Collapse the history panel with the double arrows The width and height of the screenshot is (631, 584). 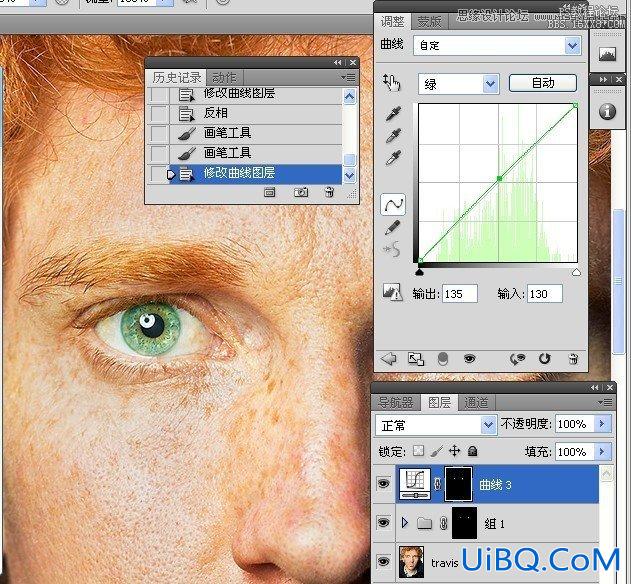[x=337, y=62]
